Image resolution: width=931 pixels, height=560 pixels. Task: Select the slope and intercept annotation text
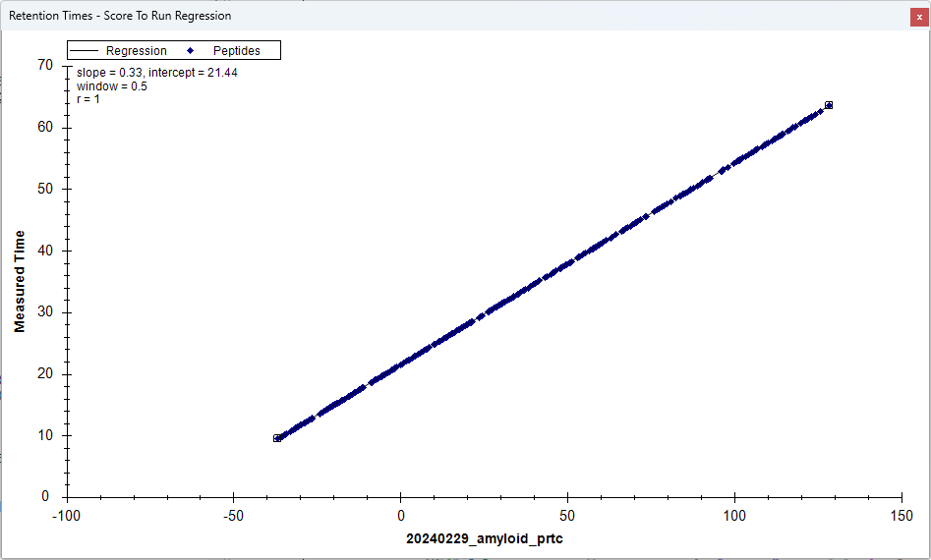tap(156, 73)
